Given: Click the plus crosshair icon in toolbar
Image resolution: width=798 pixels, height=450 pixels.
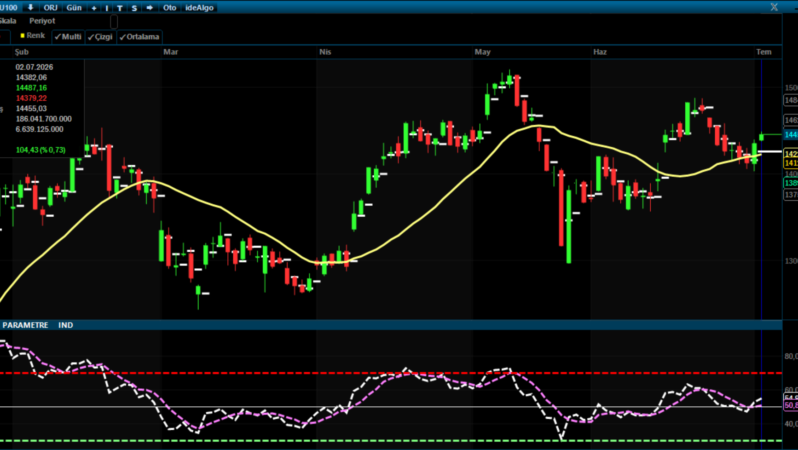Looking at the screenshot, I should click(94, 8).
